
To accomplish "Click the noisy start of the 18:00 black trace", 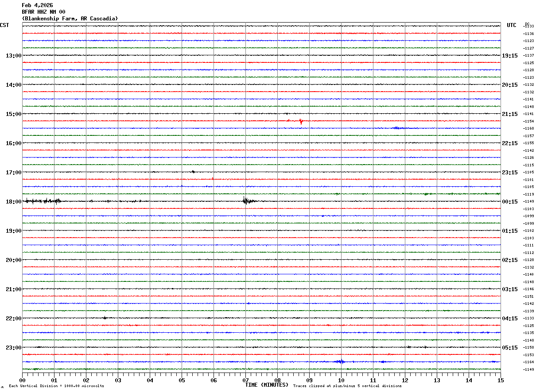I will point(43,201).
